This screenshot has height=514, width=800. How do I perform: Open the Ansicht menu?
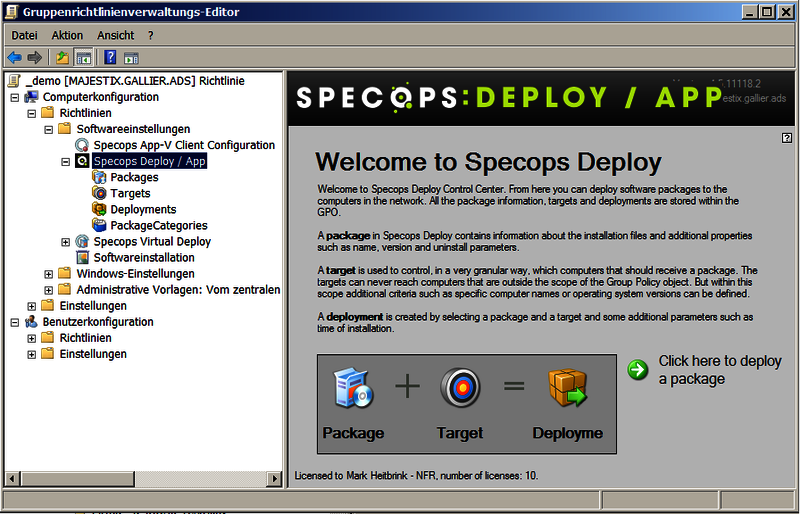115,35
